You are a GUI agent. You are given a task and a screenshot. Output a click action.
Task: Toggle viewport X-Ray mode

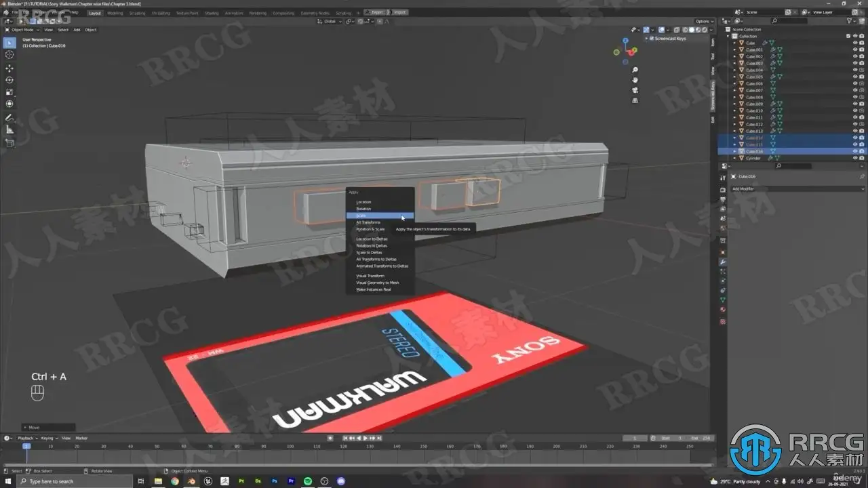click(675, 30)
